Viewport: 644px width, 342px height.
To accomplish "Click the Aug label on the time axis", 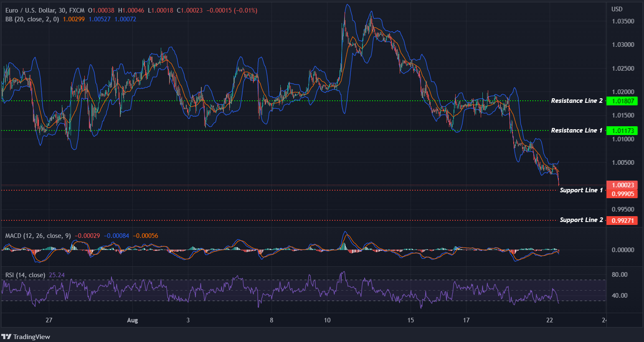I will pyautogui.click(x=132, y=320).
